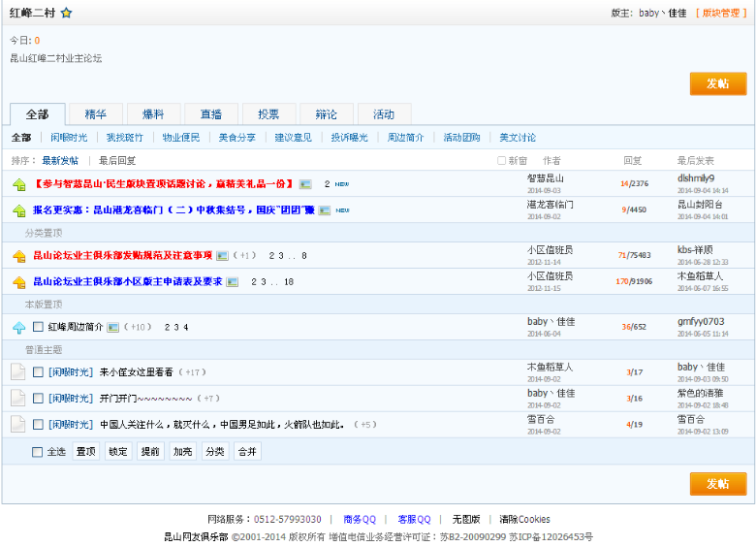
Task: Open the 版块管理 menu
Action: 722,14
